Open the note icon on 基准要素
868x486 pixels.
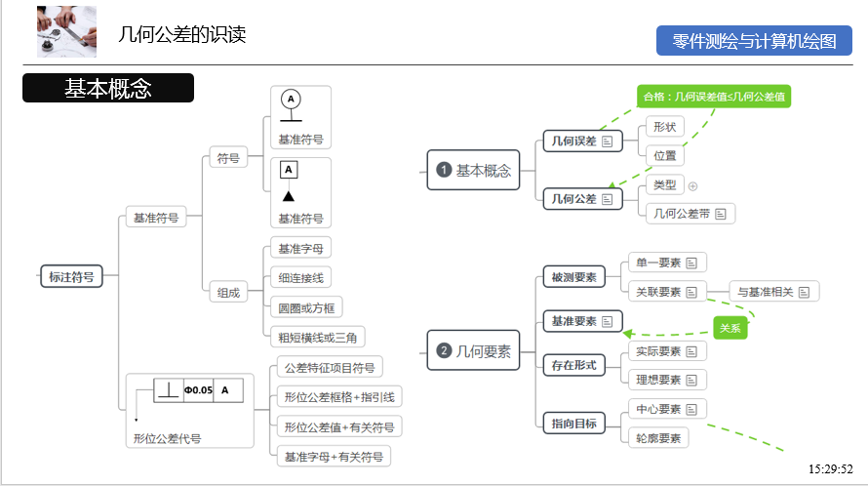point(608,321)
